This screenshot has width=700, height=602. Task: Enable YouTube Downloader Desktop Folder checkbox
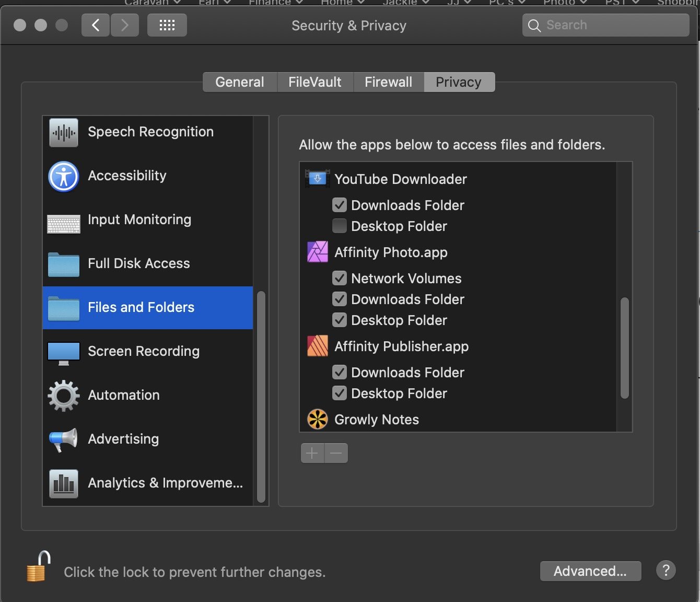tap(340, 226)
